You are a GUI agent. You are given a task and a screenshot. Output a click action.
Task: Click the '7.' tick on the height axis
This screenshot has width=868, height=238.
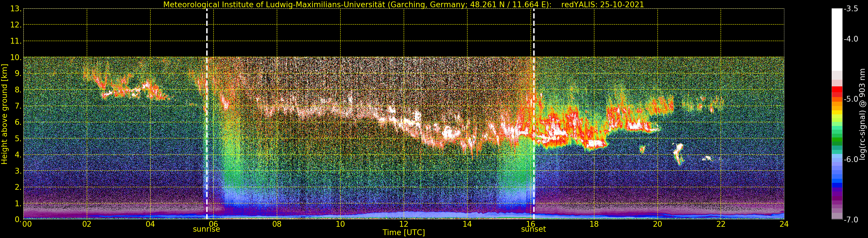18,106
